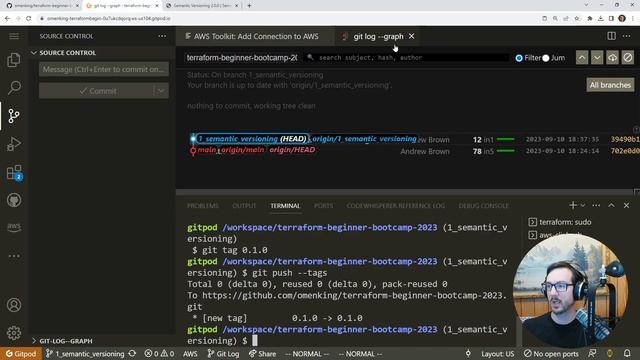Open notifications bell in status bar

tap(627, 353)
